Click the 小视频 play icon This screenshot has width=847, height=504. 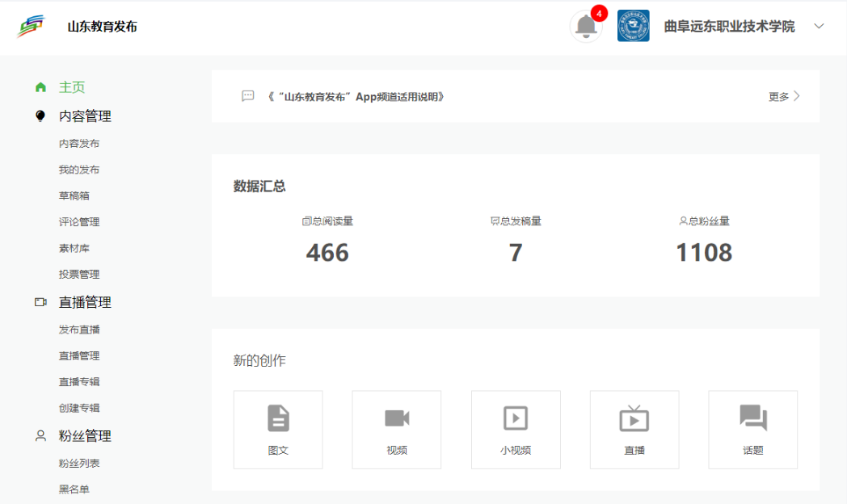coord(516,418)
